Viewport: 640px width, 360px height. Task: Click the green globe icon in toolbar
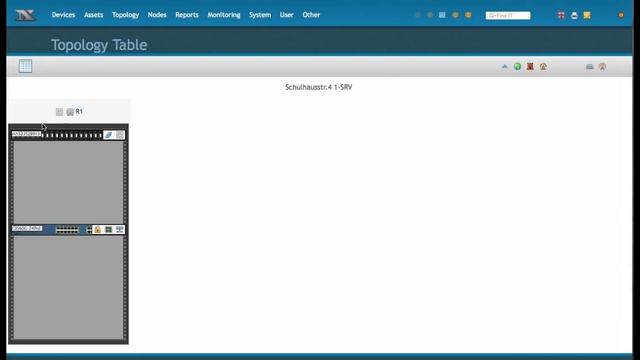517,67
